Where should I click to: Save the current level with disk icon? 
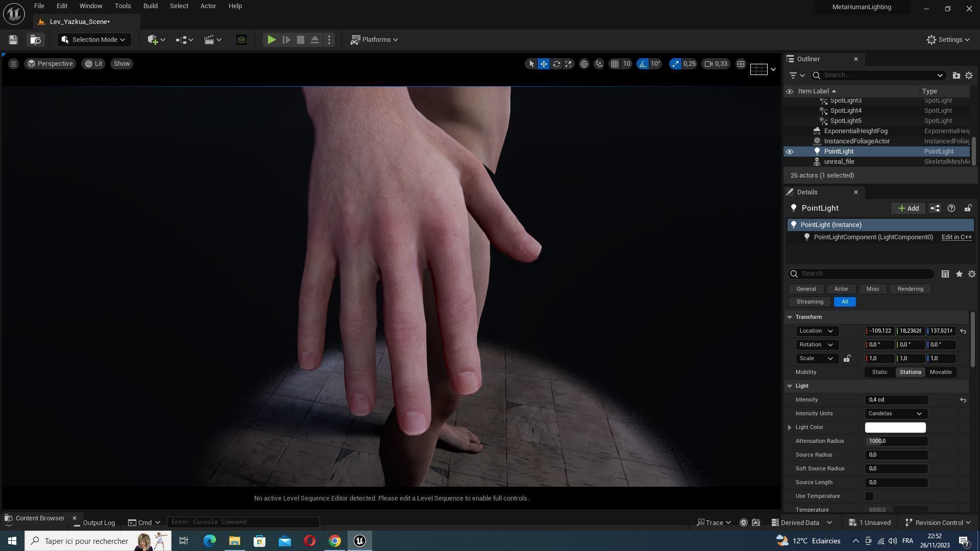(x=13, y=40)
